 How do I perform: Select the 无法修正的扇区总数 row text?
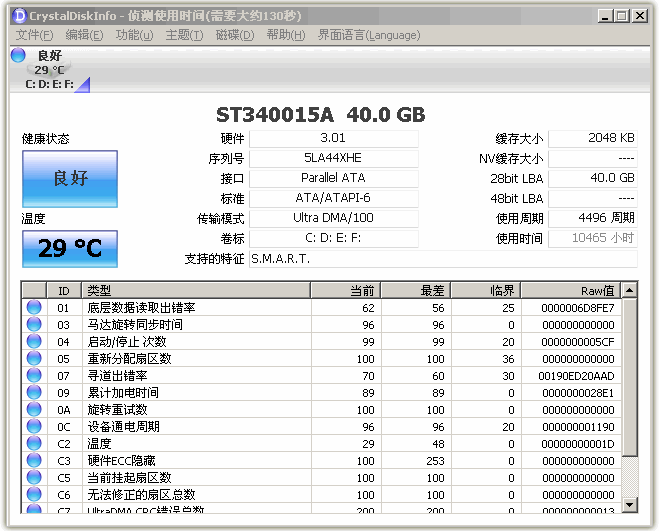(141, 495)
